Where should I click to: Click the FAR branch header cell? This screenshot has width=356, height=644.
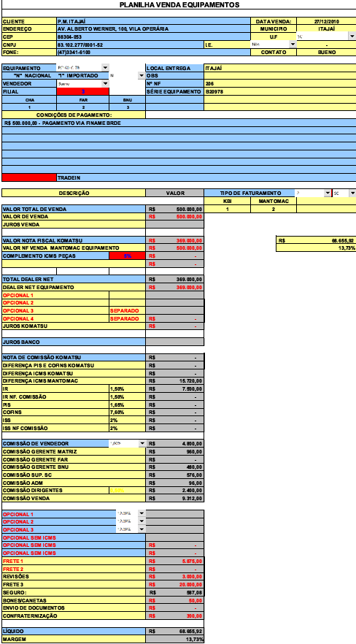[x=83, y=99]
